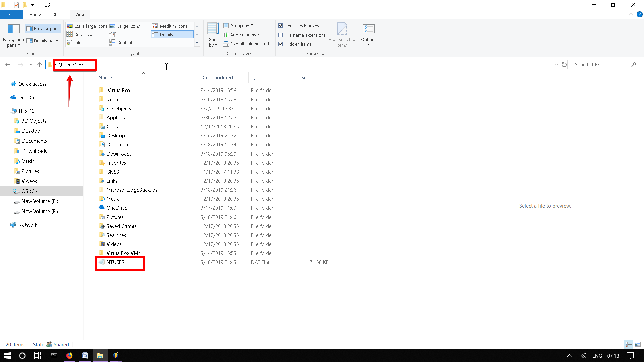644x362 pixels.
Task: Select the Details layout option
Action: tap(172, 34)
